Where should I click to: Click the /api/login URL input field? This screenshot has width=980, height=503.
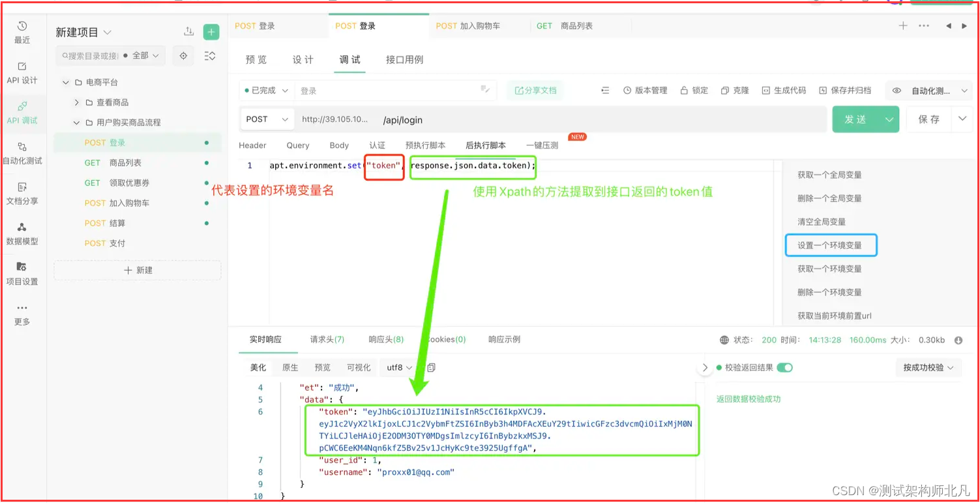click(x=456, y=119)
